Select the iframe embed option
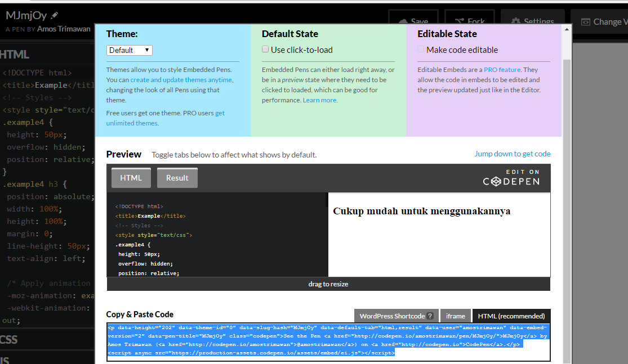This screenshot has height=364, width=628. pyautogui.click(x=455, y=316)
